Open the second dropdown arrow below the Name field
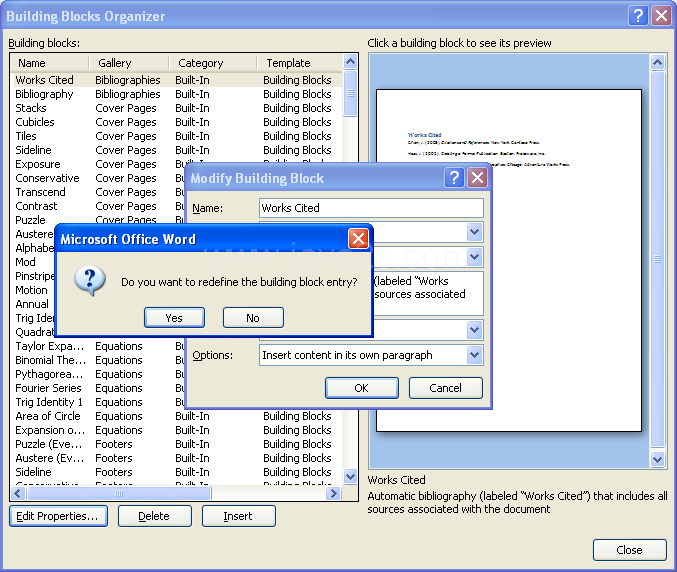The image size is (677, 572). [x=475, y=257]
